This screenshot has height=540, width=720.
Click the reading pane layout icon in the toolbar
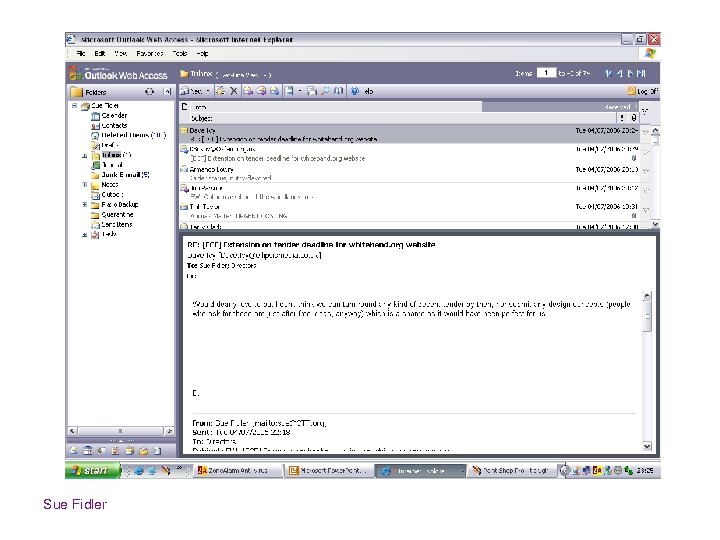coord(289,91)
